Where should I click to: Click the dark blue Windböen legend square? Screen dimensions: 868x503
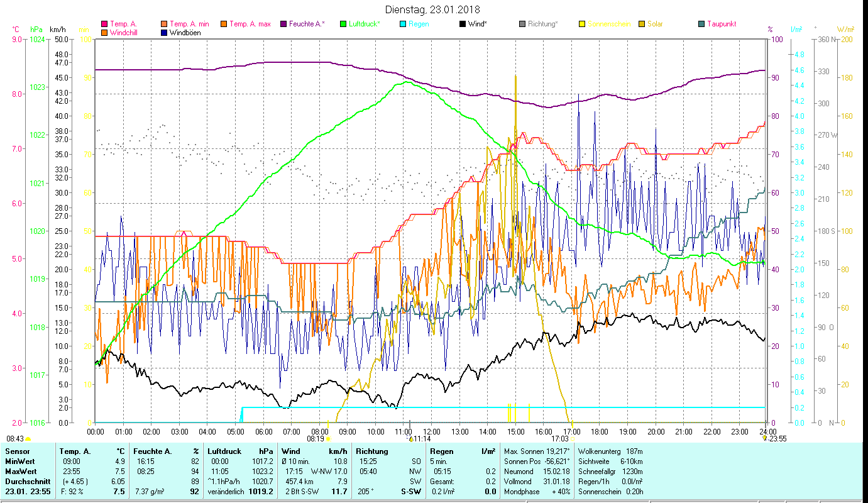(x=164, y=33)
